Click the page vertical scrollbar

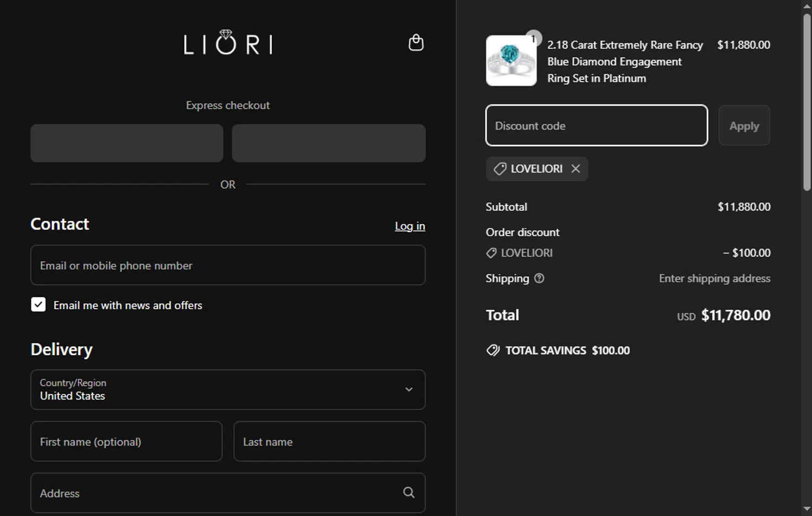pyautogui.click(x=807, y=102)
